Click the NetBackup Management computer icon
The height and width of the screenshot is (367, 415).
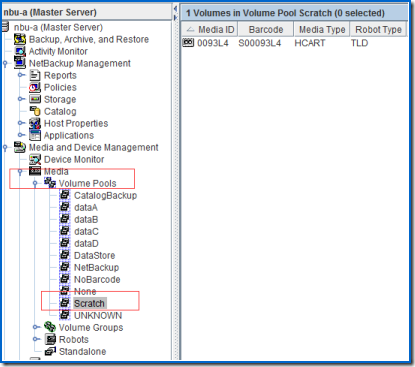[x=20, y=63]
